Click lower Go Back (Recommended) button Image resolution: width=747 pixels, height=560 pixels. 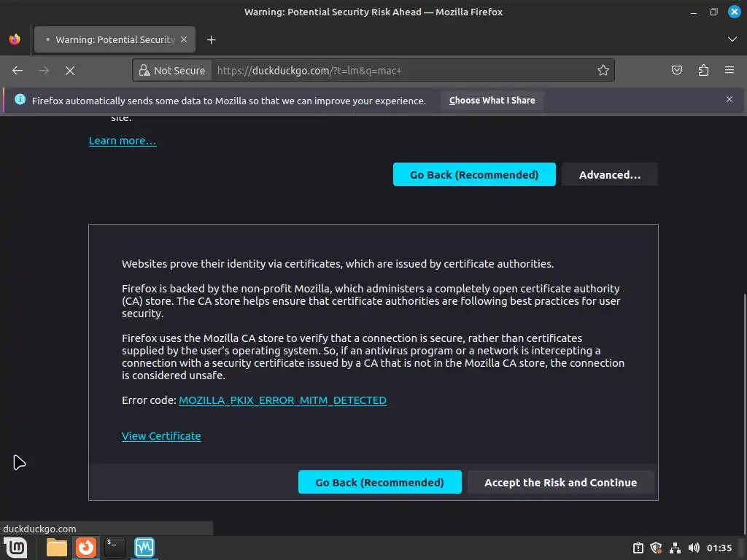(379, 482)
